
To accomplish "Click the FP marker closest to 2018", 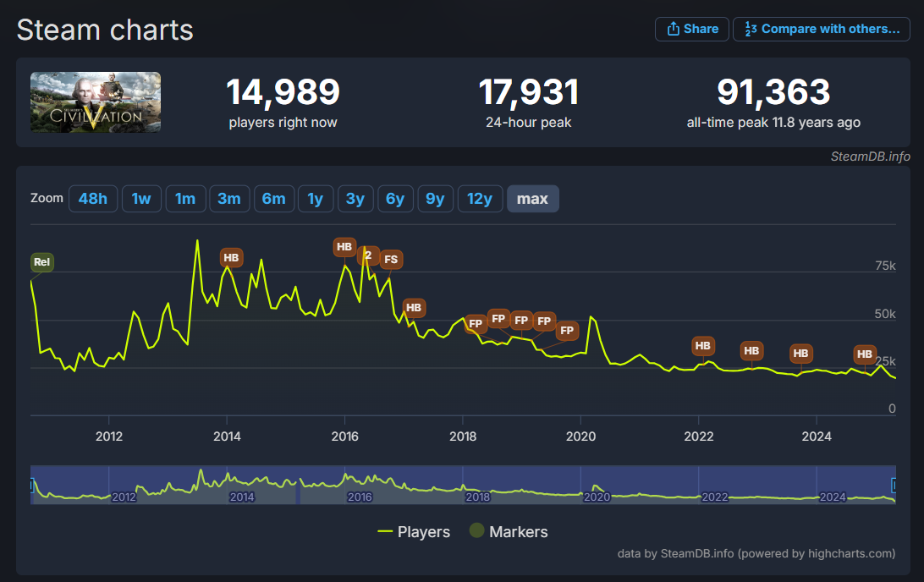I will [475, 323].
